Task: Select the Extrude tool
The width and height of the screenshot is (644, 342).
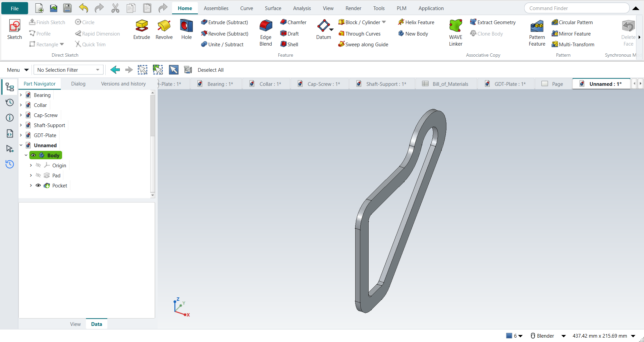Action: (142, 30)
